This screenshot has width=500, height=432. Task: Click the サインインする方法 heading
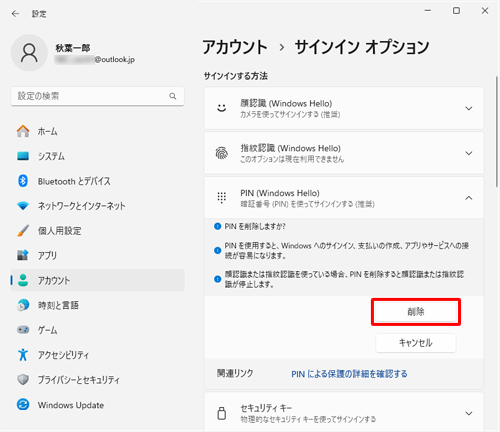point(236,76)
